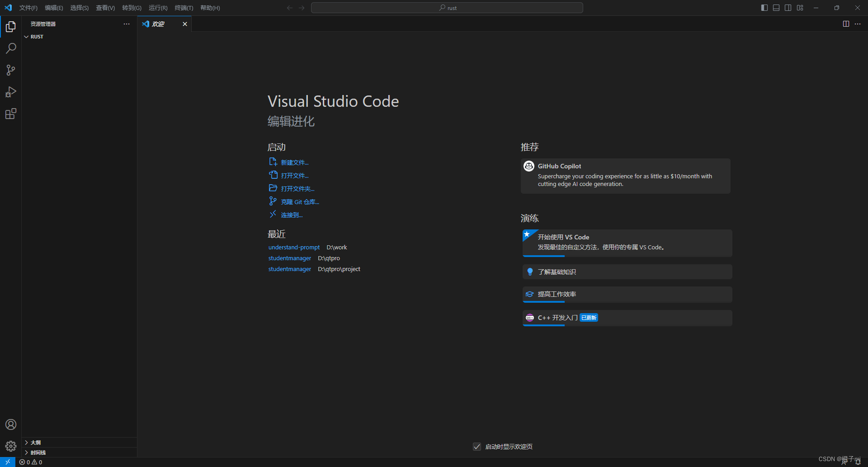Open the 文件(F) menu
Screen dimensions: 868x467
28,8
